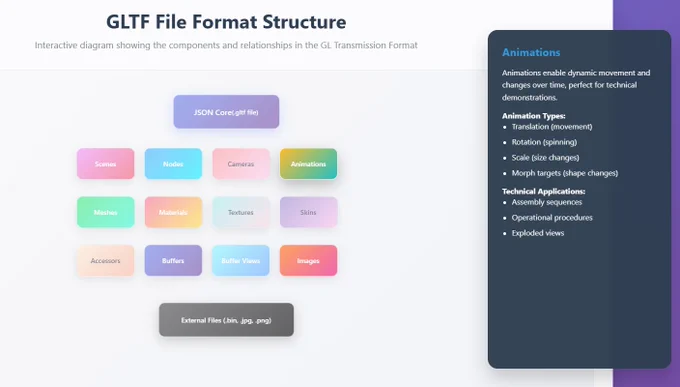Click 'Assembly sequences' list item
The height and width of the screenshot is (387, 680).
[x=546, y=202]
